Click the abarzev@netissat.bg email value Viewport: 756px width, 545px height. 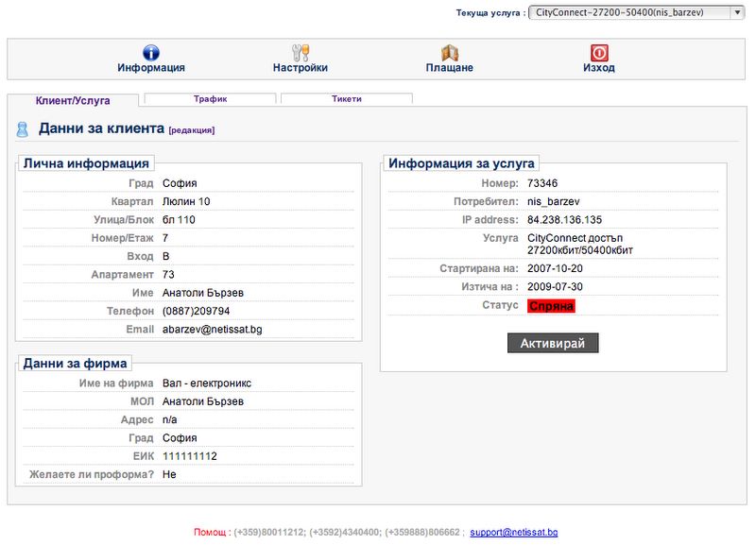[211, 329]
